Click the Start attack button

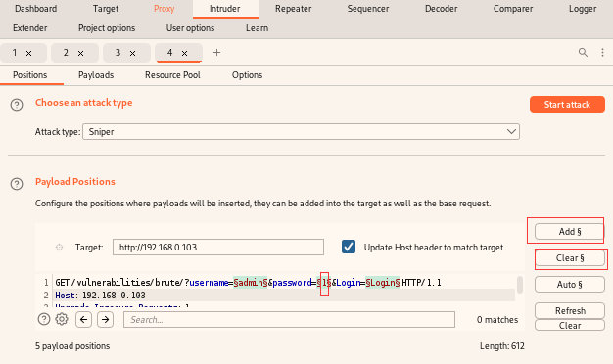click(567, 105)
